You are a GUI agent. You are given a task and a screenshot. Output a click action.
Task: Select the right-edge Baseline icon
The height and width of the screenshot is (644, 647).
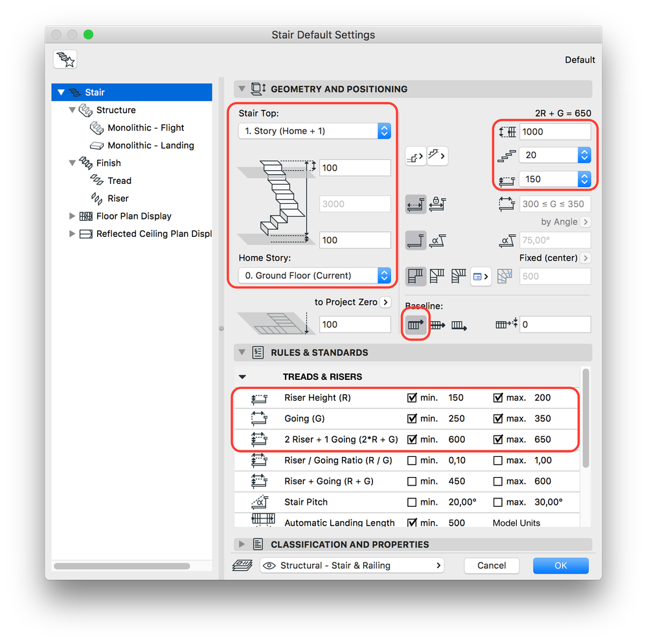459,324
